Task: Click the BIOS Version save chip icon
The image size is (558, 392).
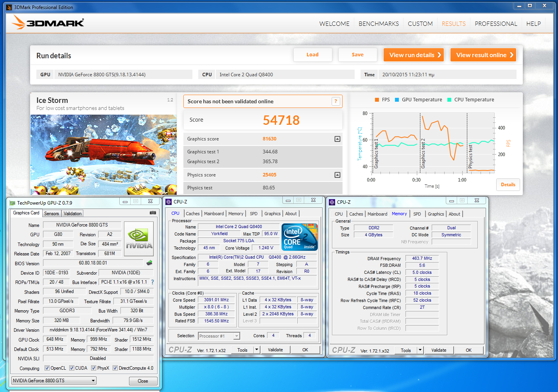Action: (x=149, y=263)
